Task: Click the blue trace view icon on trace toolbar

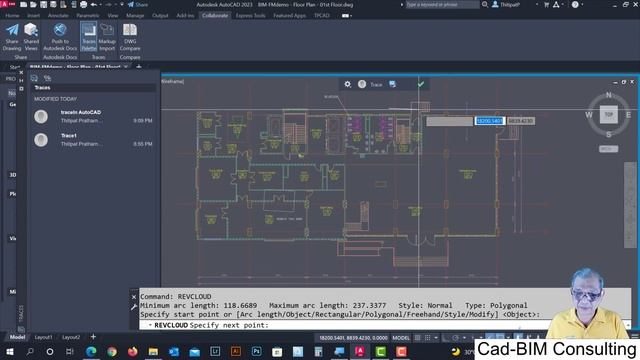Action: [392, 84]
